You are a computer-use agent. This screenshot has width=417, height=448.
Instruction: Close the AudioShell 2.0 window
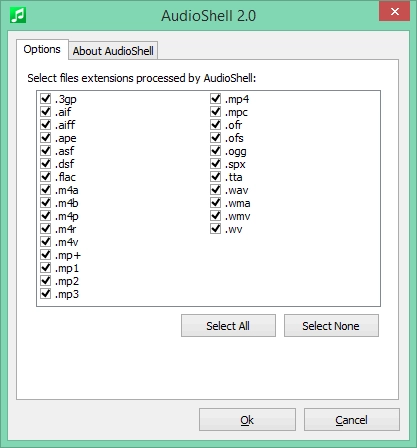(394, 12)
